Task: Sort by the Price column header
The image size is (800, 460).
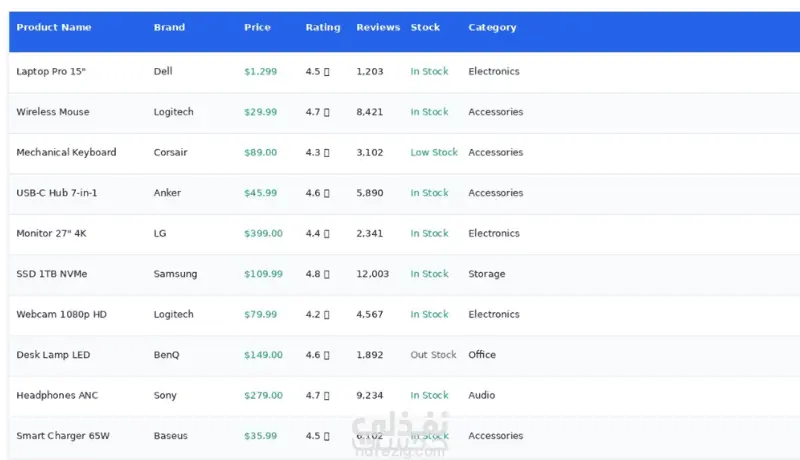Action: (x=257, y=28)
